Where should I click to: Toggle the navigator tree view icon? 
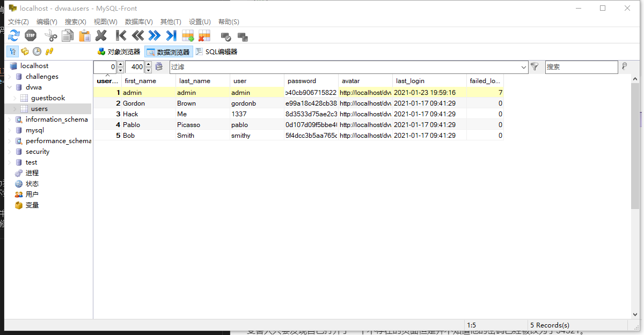click(12, 51)
